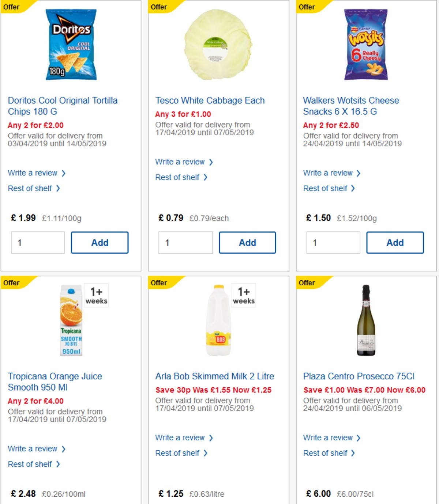Open the Tesco White Cabbage product page

click(x=210, y=100)
